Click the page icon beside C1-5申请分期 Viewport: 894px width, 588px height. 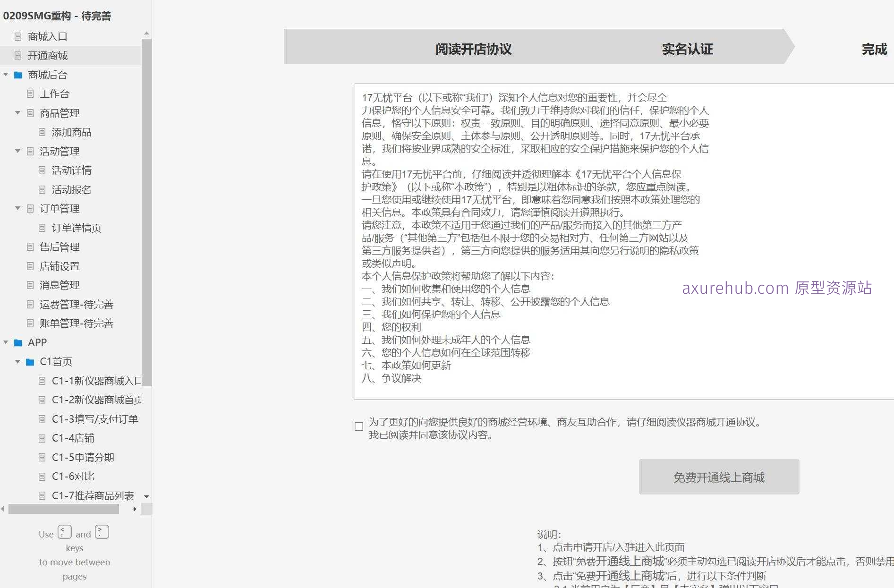[42, 457]
